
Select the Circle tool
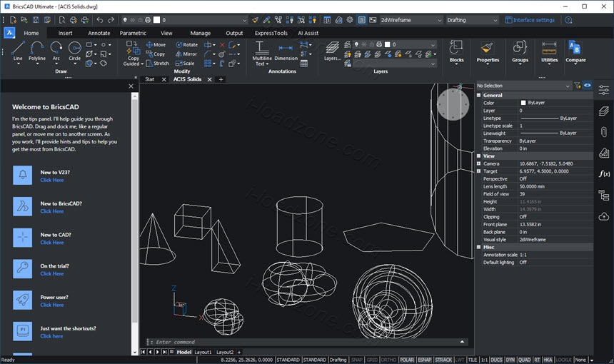[x=74, y=51]
